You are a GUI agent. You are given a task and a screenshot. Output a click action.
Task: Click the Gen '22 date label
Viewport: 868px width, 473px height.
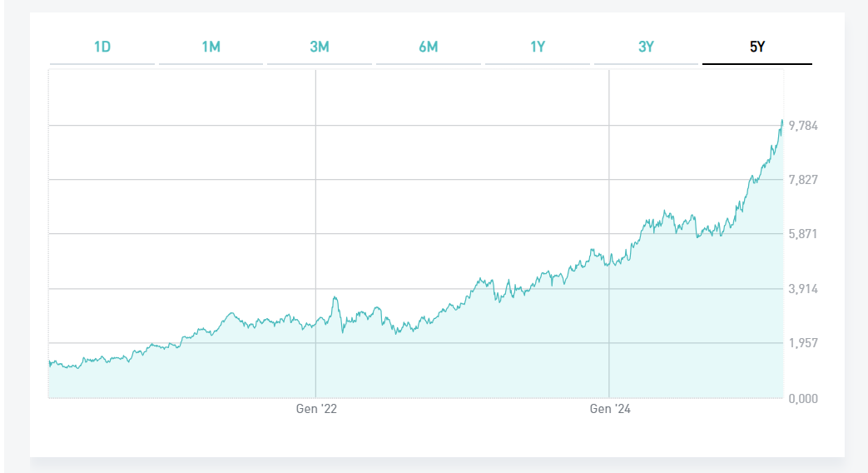(316, 409)
